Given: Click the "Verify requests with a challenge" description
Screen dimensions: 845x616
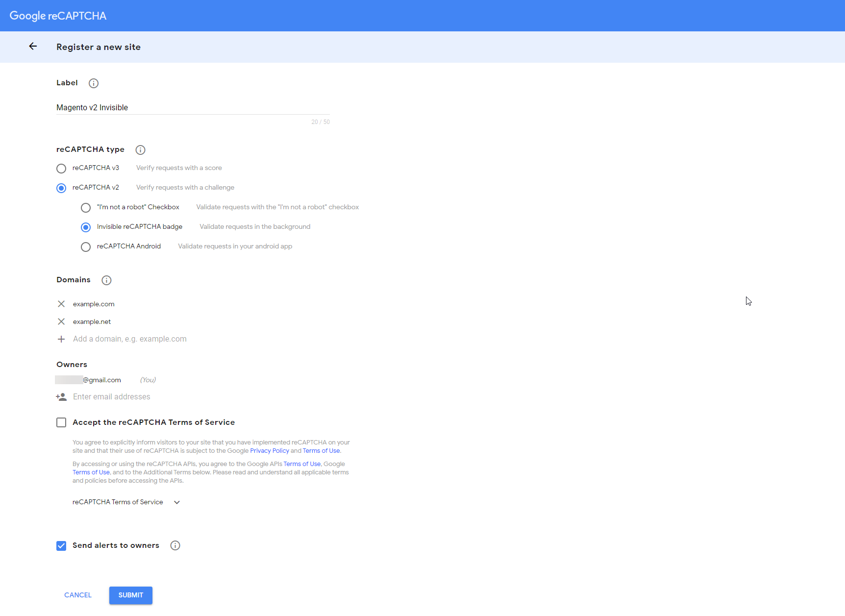Looking at the screenshot, I should (185, 187).
